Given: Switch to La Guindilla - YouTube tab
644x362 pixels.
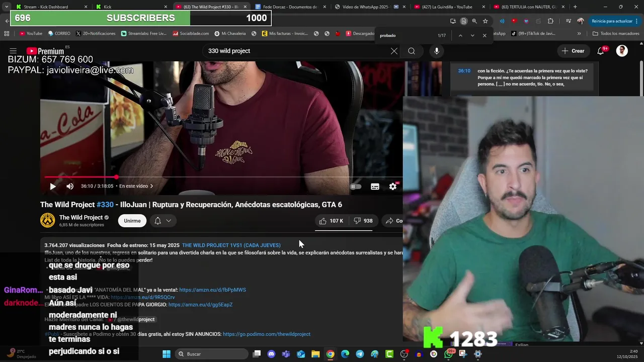Looking at the screenshot, I should (x=450, y=7).
